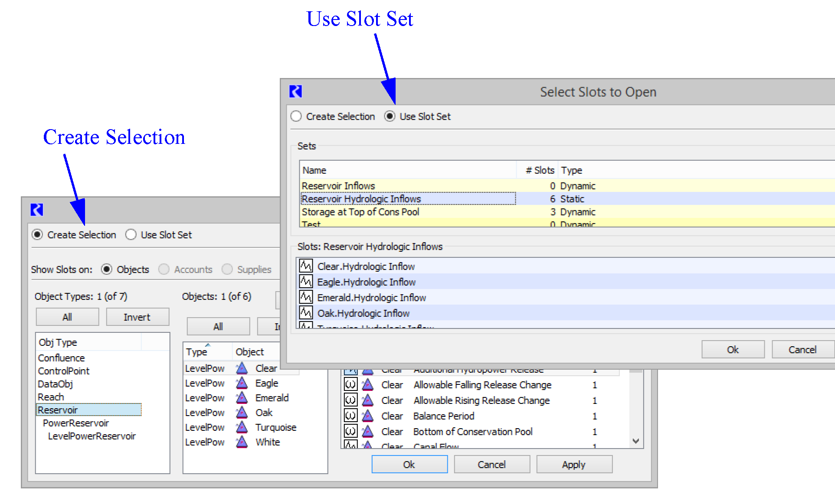Select Create Selection radio in Select Slots dialog
Image resolution: width=835 pixels, height=504 pixels.
(x=296, y=117)
